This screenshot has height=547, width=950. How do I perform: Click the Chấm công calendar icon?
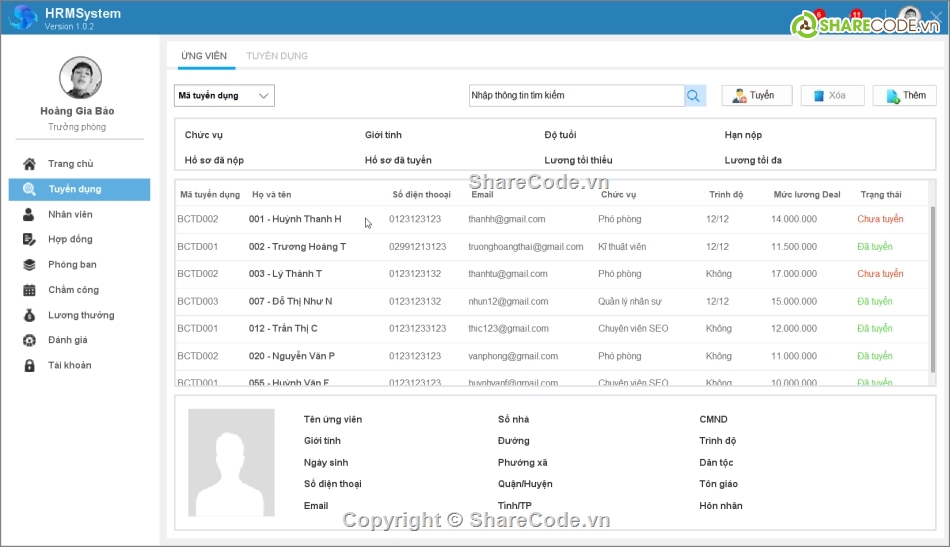tap(29, 290)
